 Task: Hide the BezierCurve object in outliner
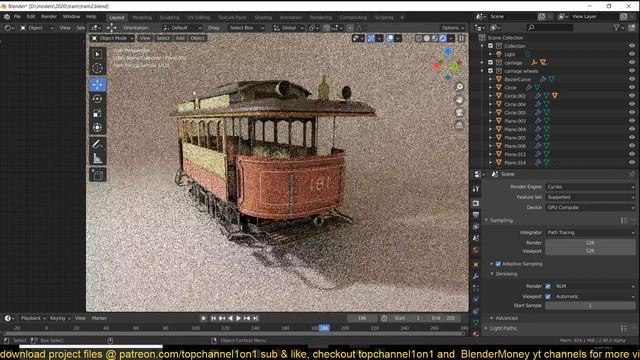pyautogui.click(x=632, y=79)
